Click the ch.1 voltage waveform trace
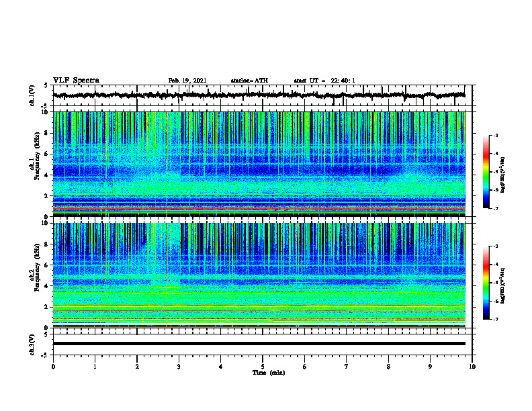 259,95
